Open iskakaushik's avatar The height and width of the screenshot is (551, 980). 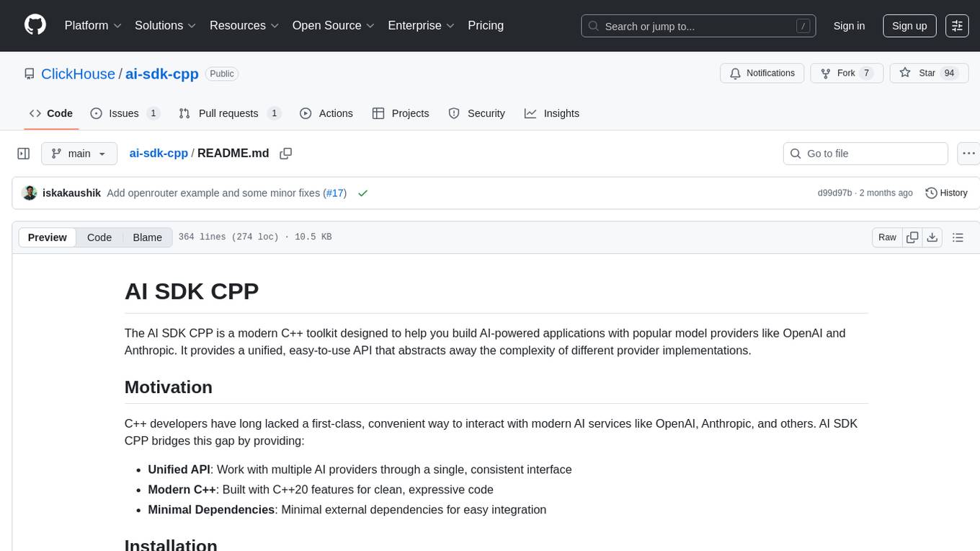30,193
